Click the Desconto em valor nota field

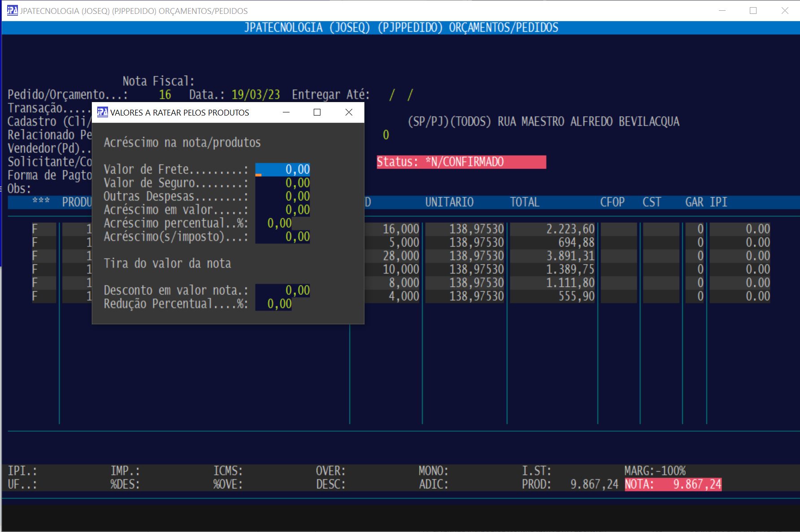(x=283, y=291)
